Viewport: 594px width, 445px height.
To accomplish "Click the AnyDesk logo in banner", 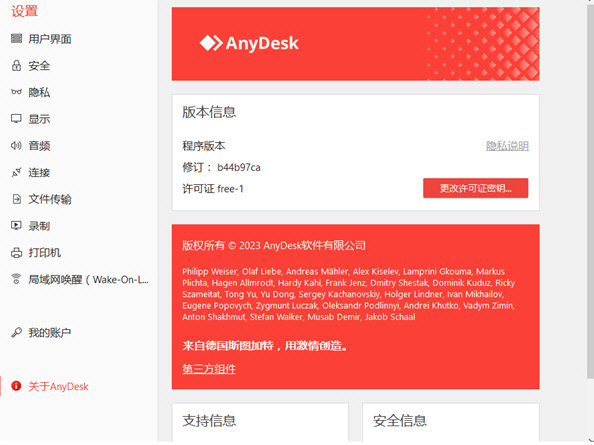I will 249,43.
